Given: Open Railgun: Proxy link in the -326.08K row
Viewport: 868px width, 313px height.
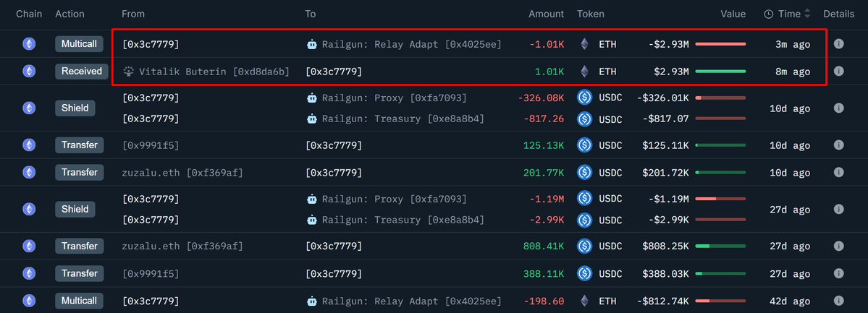Looking at the screenshot, I should point(394,98).
